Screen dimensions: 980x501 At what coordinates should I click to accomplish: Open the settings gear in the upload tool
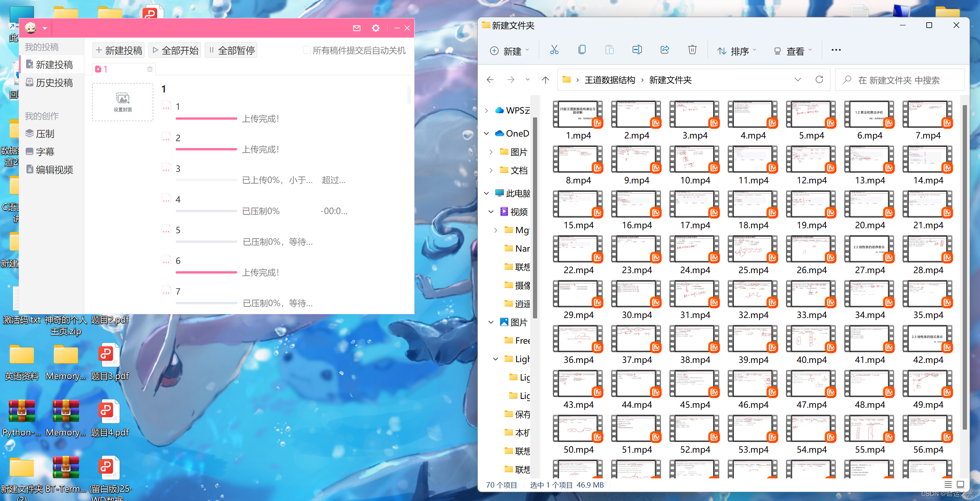tap(375, 28)
